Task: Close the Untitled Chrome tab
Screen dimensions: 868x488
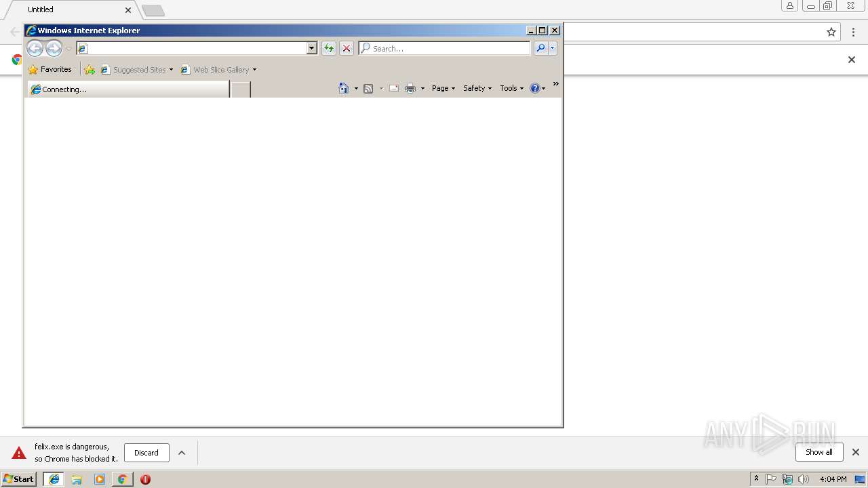Action: pyautogui.click(x=128, y=10)
